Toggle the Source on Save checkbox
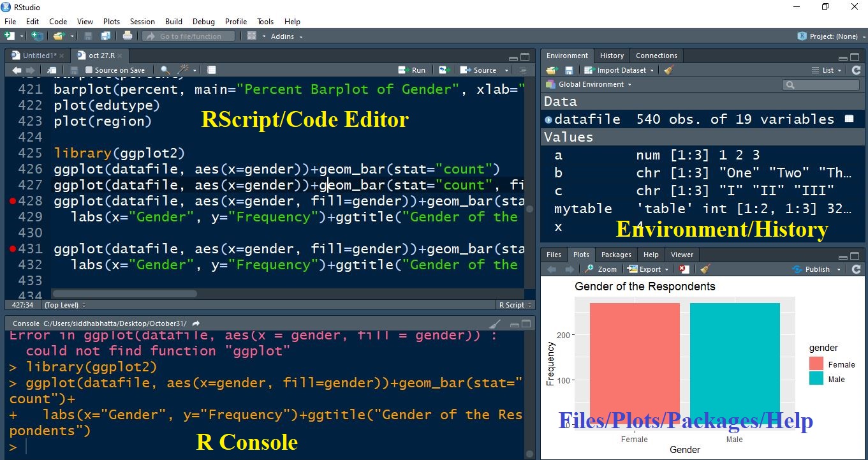Image resolution: width=868 pixels, height=460 pixels. (89, 70)
